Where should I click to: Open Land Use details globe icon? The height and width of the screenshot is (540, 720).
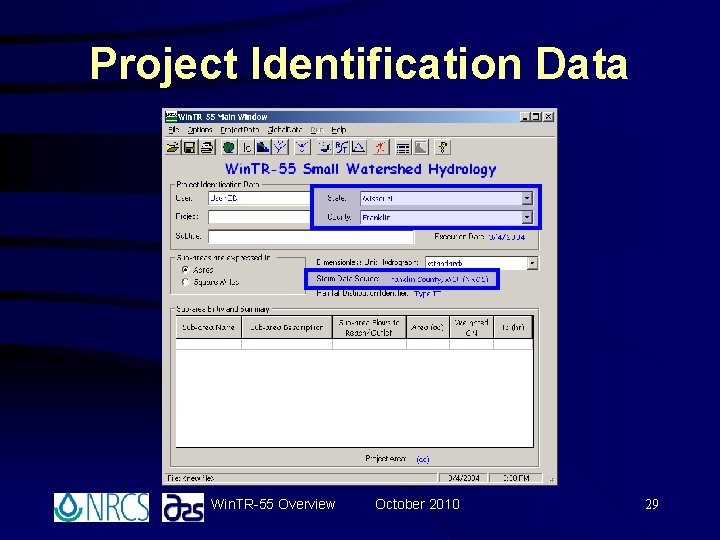(x=229, y=147)
